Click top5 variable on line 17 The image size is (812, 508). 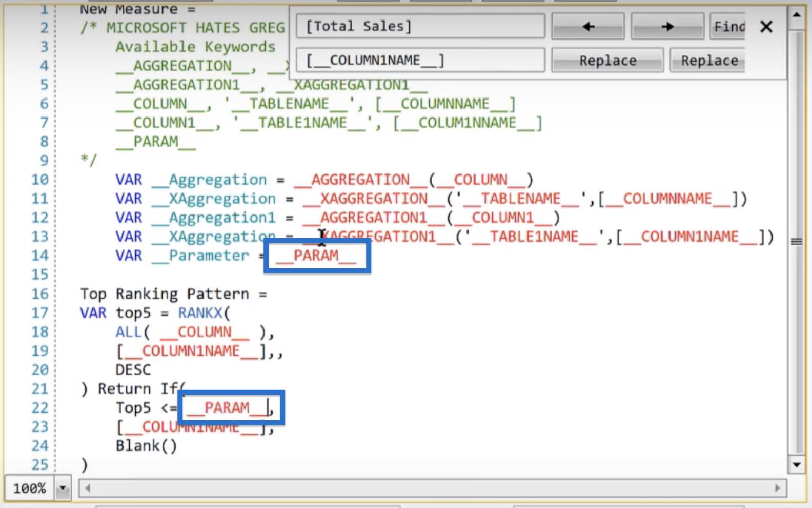133,312
